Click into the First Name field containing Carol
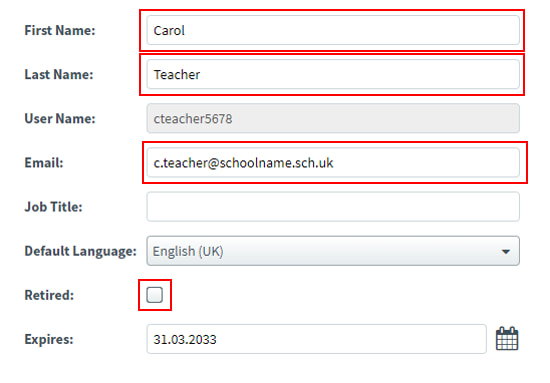This screenshot has width=550, height=383. coord(333,30)
